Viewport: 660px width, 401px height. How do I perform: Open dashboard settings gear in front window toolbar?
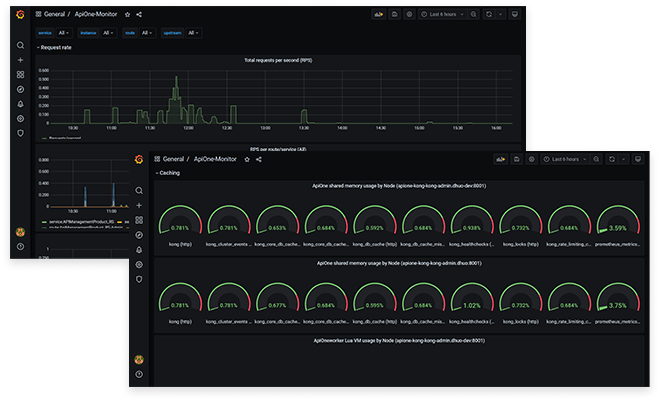tap(532, 159)
